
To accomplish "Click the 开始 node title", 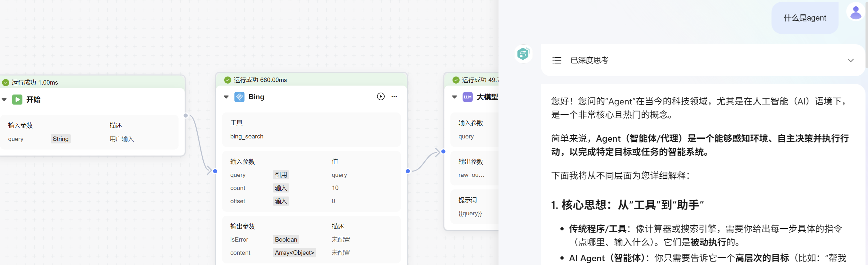I will click(x=33, y=100).
